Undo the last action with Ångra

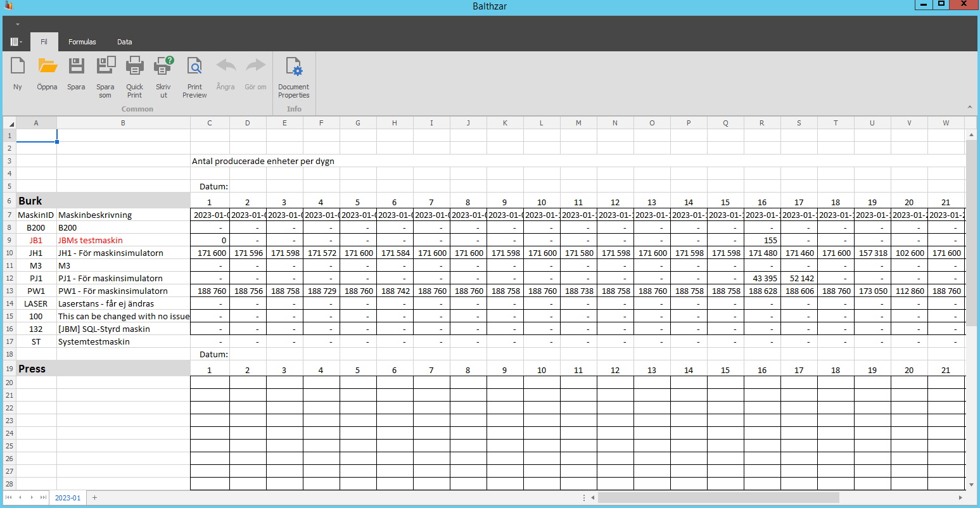(x=226, y=73)
